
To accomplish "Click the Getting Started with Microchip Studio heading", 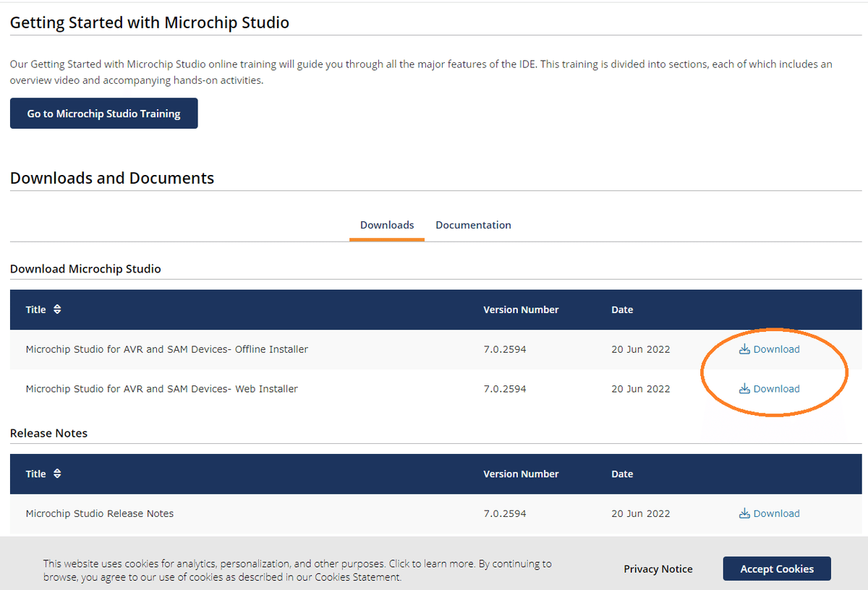I will tap(150, 22).
